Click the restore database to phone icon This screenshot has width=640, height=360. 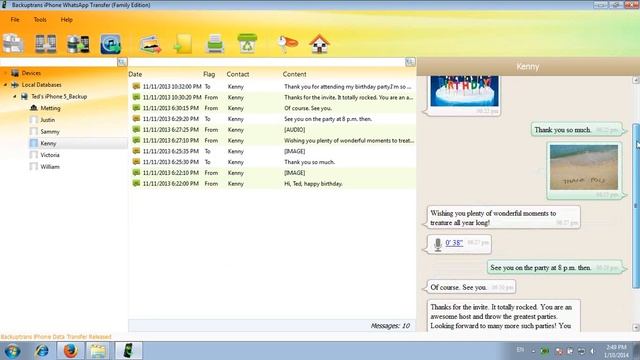(78, 44)
